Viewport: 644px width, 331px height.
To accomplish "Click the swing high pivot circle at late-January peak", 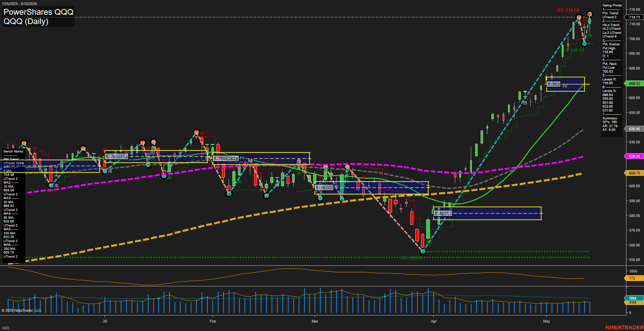I will click(197, 132).
